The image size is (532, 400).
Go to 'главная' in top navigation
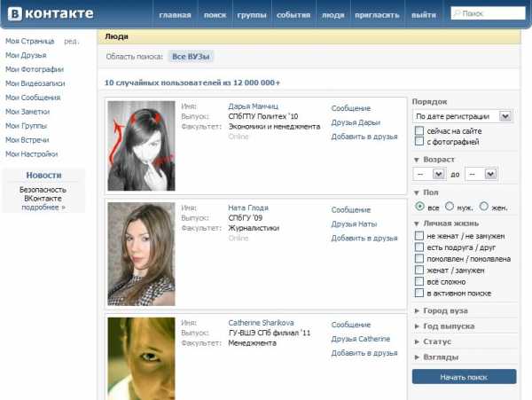click(175, 15)
